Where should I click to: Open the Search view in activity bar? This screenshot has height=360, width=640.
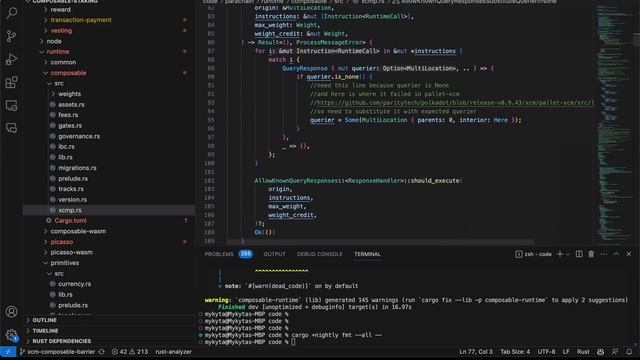coord(11,13)
